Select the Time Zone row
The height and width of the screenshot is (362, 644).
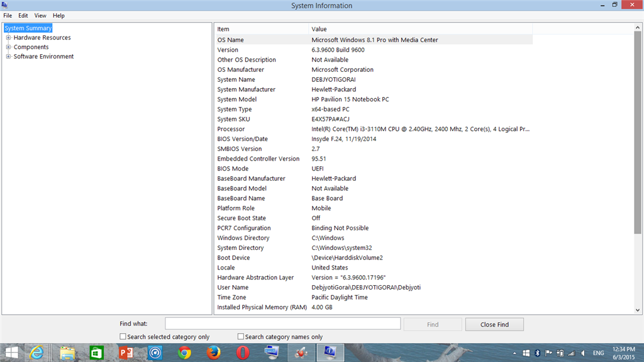(x=374, y=297)
